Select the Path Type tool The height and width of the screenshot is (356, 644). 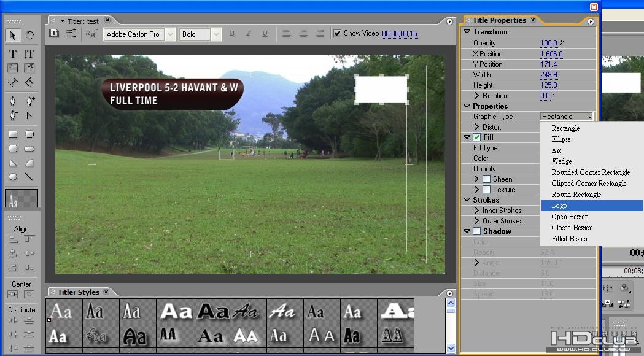(x=13, y=82)
